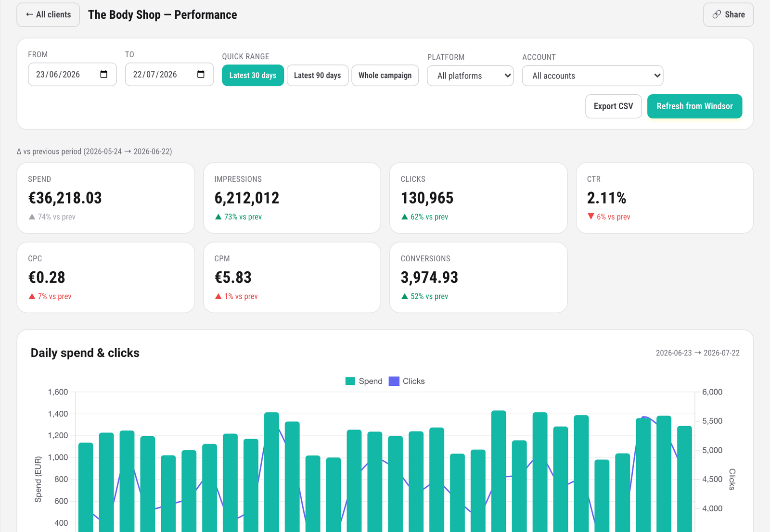Toggle the Spend legend swatch
770x532 pixels.
point(350,381)
